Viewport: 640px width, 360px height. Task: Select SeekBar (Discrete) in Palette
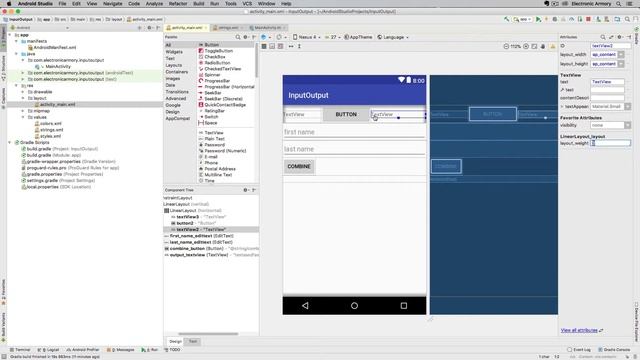coord(223,99)
